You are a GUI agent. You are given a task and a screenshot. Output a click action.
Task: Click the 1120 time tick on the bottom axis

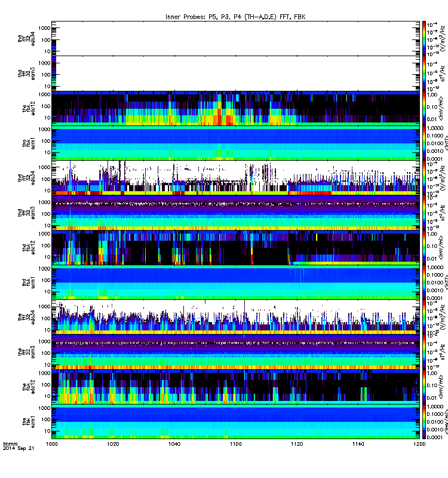[297, 444]
